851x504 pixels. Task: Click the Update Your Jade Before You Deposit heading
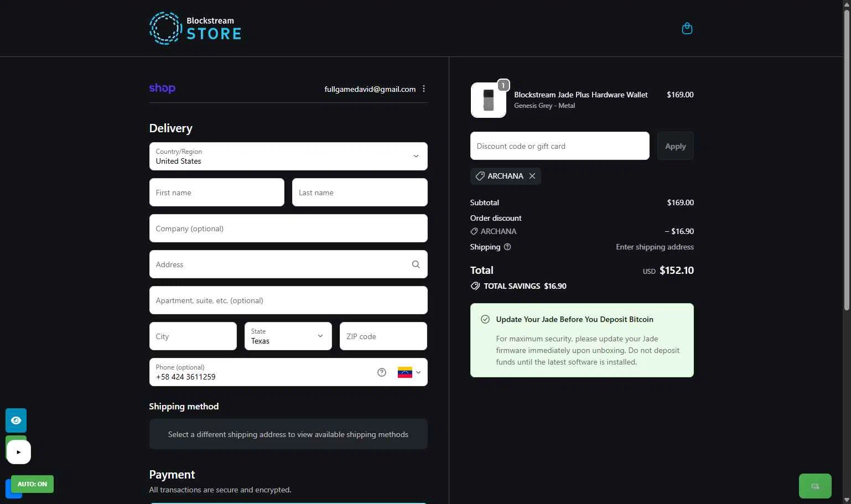pos(575,319)
